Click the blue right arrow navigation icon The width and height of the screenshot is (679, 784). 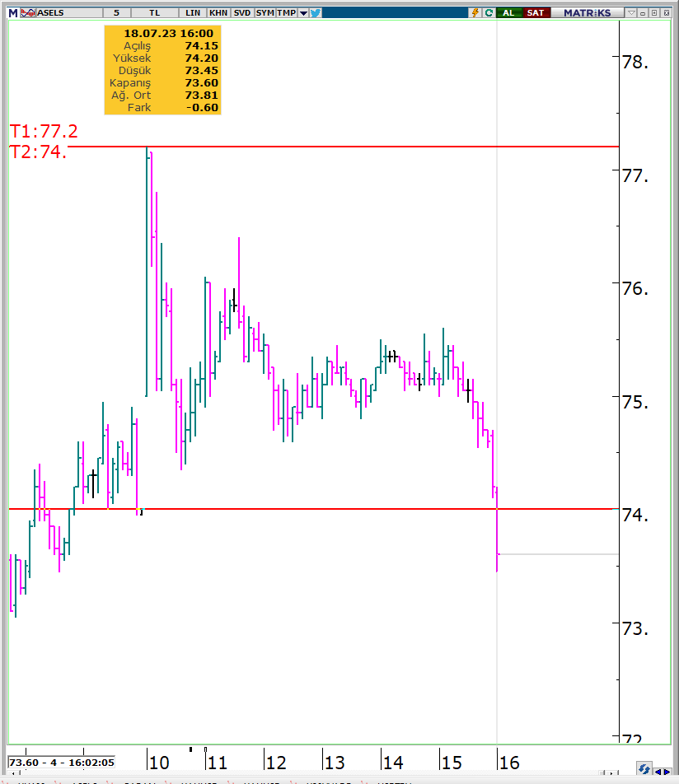pyautogui.click(x=667, y=772)
